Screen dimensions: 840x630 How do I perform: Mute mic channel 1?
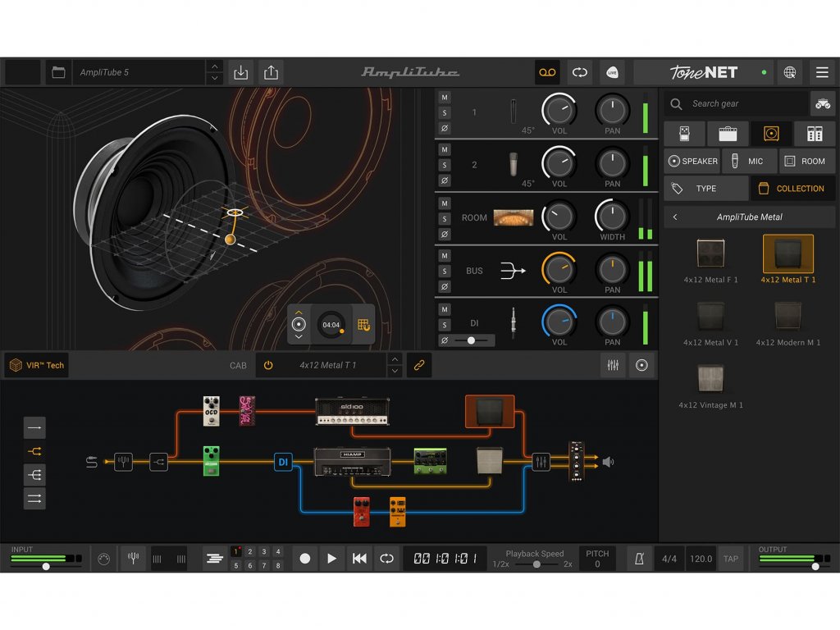pyautogui.click(x=444, y=98)
